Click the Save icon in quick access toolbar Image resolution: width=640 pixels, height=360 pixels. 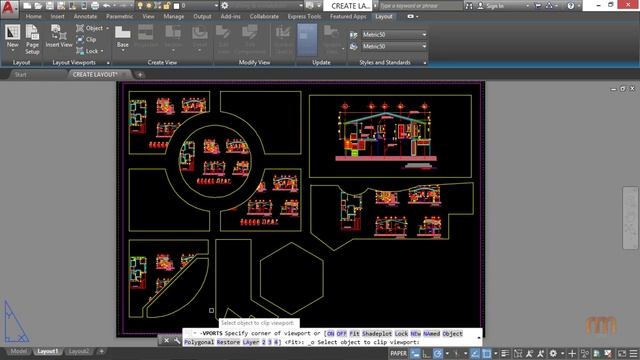click(49, 6)
